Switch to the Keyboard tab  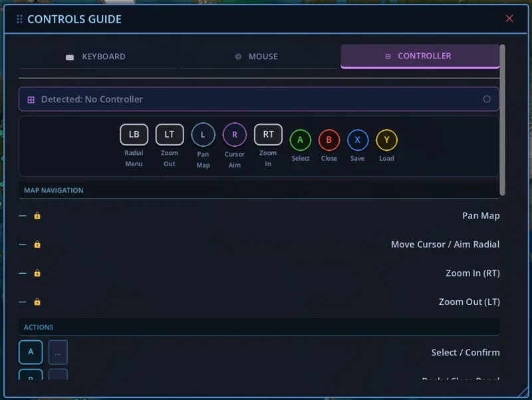point(98,56)
